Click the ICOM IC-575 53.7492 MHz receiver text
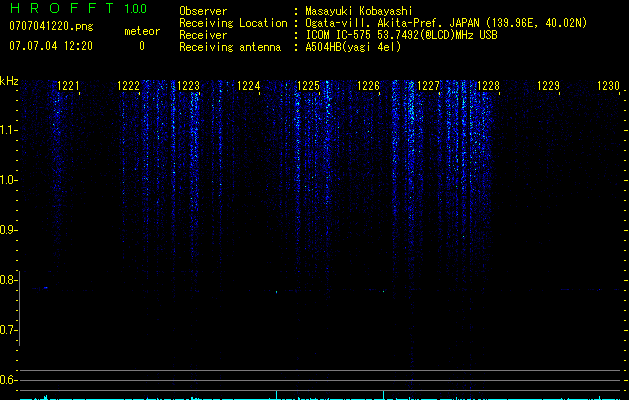The height and width of the screenshot is (400, 629). point(401,35)
